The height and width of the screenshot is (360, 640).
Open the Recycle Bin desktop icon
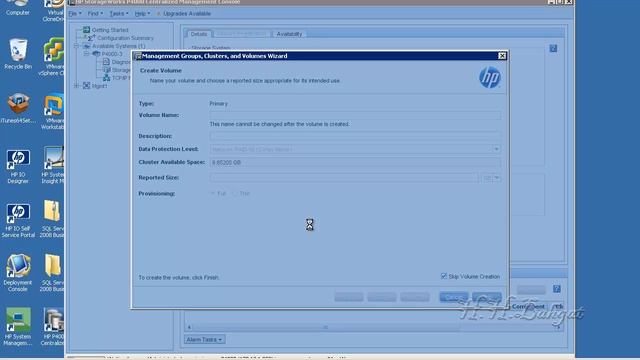tap(18, 53)
